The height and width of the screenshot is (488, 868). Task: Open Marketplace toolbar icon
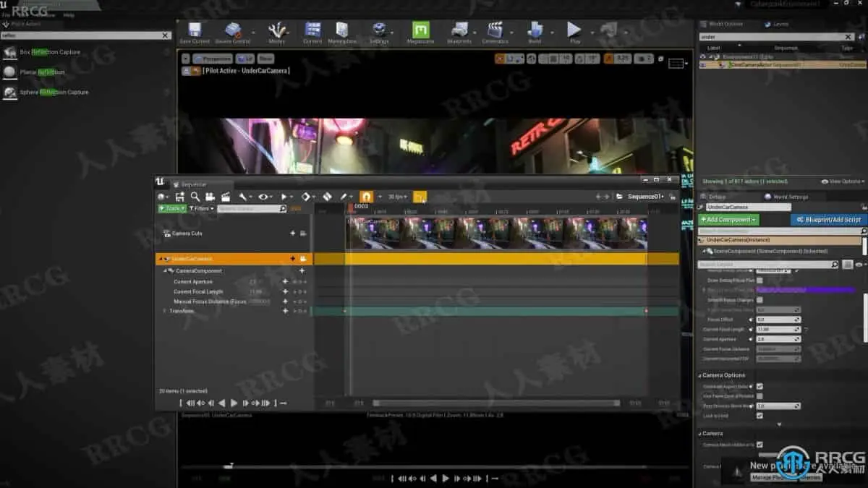point(343,33)
